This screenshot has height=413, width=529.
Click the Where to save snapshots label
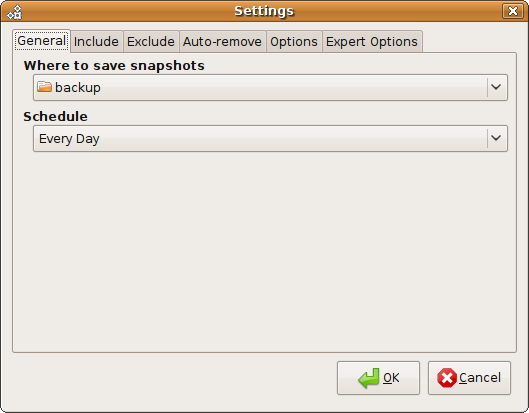pos(114,65)
